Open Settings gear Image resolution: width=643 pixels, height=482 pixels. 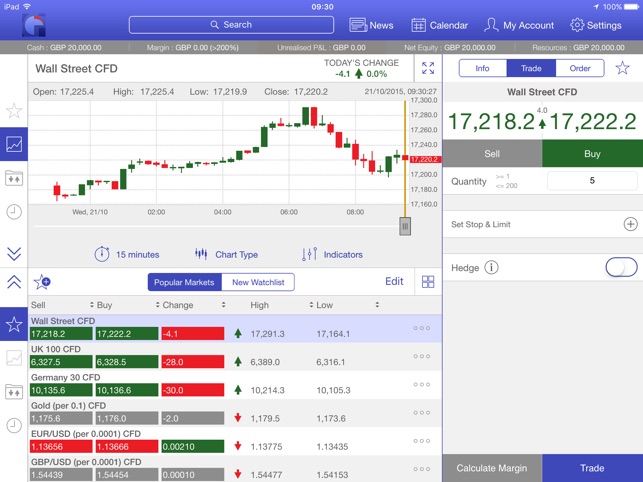pyautogui.click(x=595, y=25)
